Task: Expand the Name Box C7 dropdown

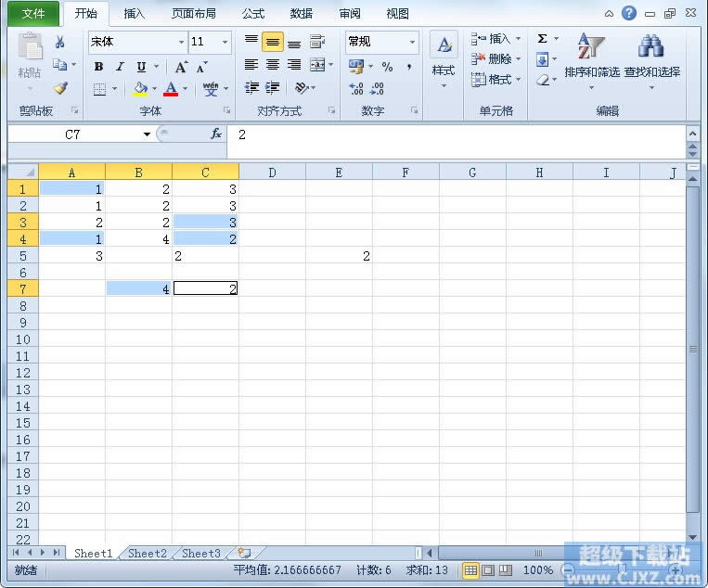Action: pyautogui.click(x=147, y=134)
